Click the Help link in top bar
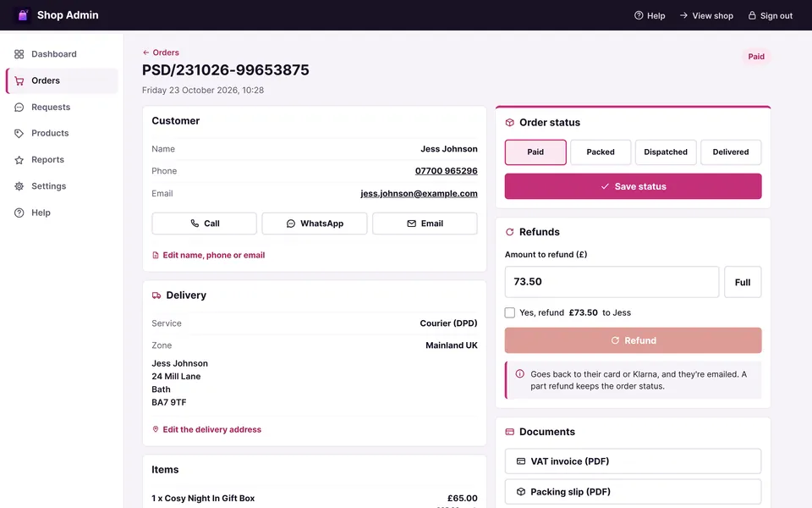 point(650,15)
